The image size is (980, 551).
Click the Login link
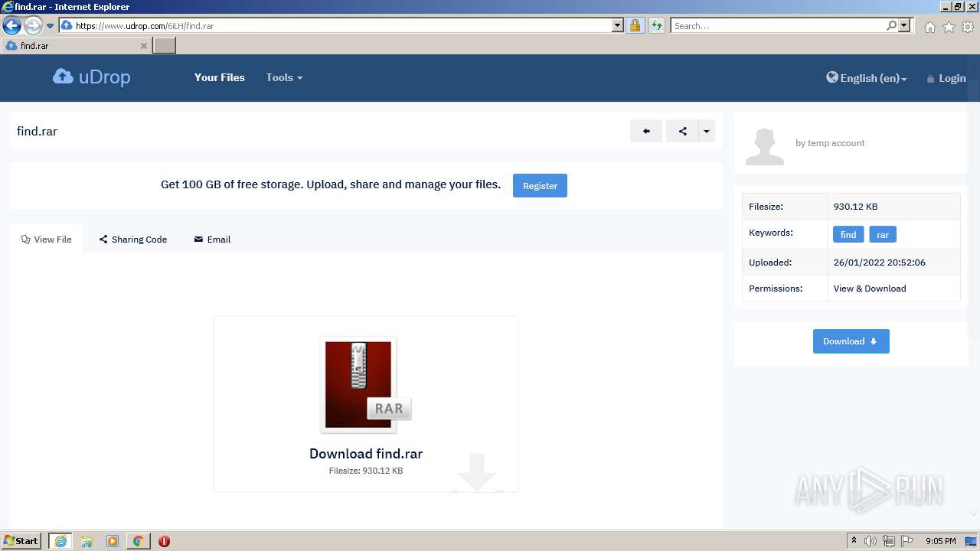click(x=946, y=78)
